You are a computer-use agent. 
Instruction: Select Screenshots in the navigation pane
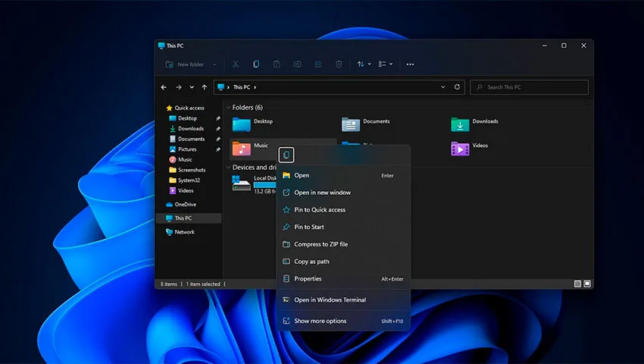[x=187, y=170]
